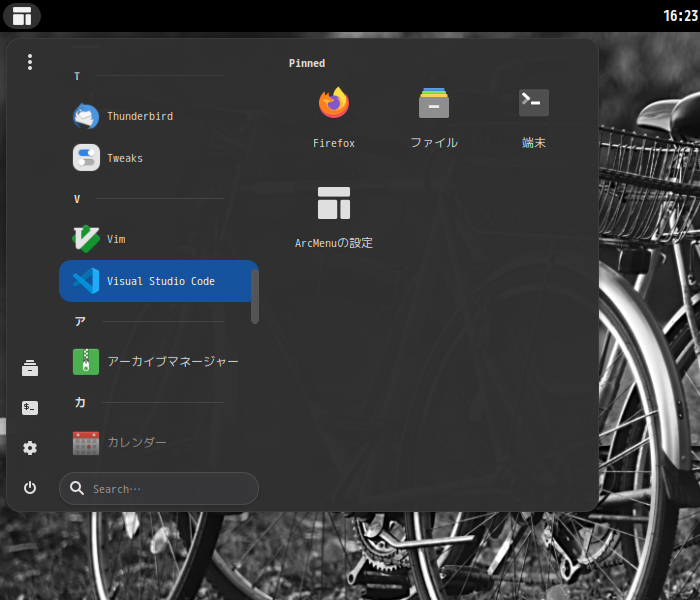The image size is (700, 600).
Task: Click the sidebar terminal shortcut icon
Action: (x=30, y=408)
